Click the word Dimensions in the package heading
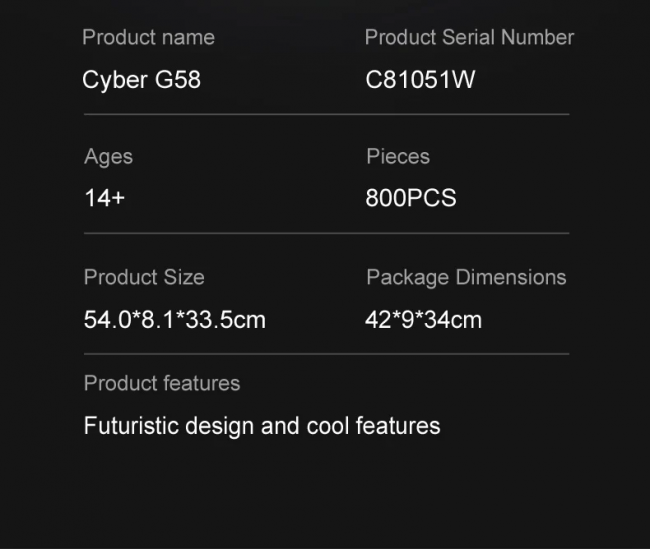This screenshot has height=549, width=650. (x=511, y=277)
